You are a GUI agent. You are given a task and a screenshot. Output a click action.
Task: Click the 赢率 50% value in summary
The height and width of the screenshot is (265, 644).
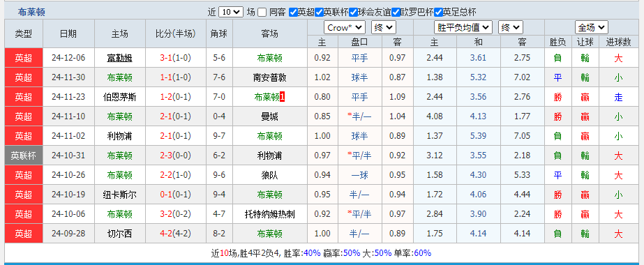pyautogui.click(x=352, y=253)
